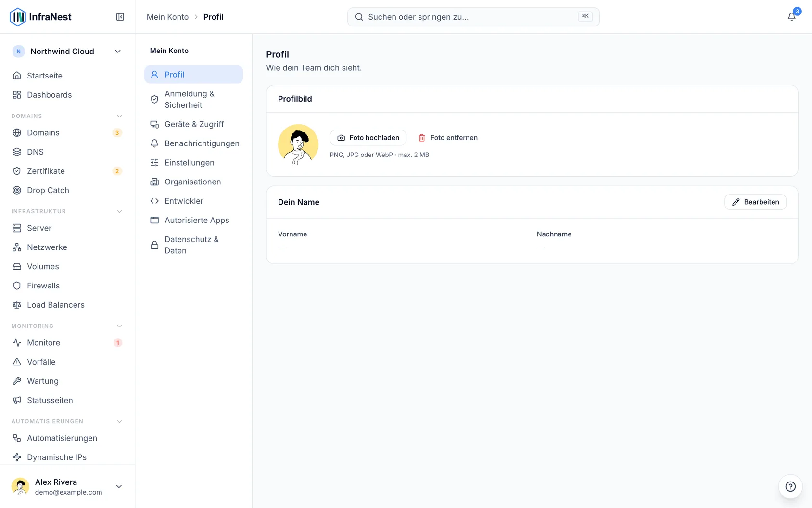The image size is (812, 508).
Task: Open Volumes in the sidebar
Action: pyautogui.click(x=67, y=266)
